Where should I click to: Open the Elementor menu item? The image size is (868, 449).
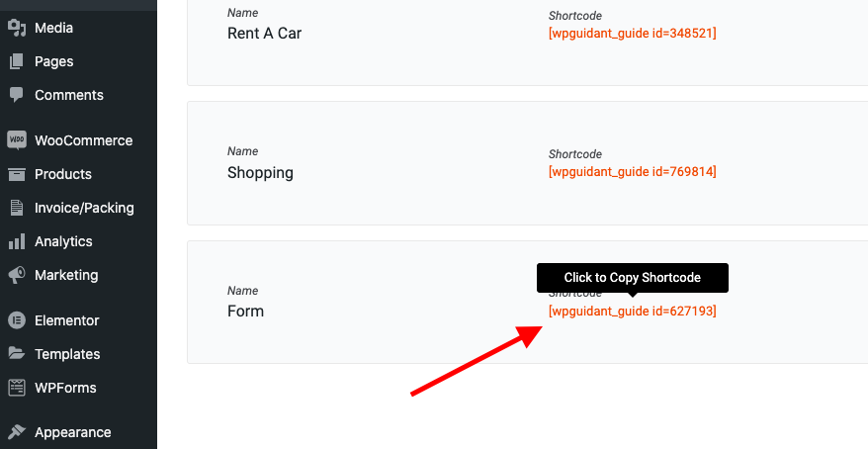66,320
